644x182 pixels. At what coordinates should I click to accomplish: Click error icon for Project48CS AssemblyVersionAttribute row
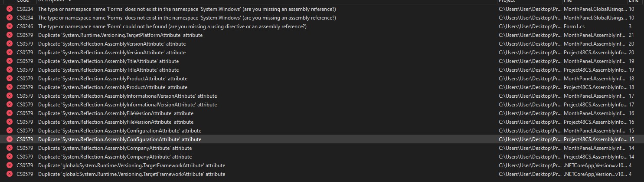point(10,53)
